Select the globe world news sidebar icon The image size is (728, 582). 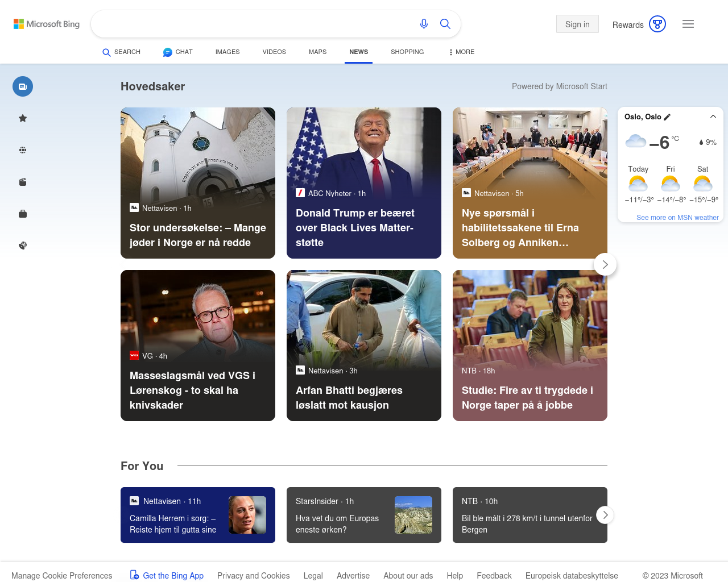pyautogui.click(x=23, y=150)
